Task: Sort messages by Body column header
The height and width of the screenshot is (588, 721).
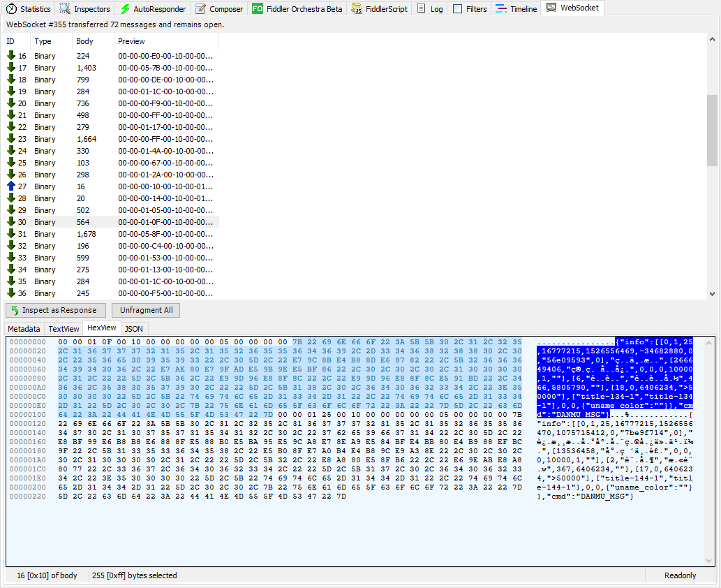Action: point(85,41)
